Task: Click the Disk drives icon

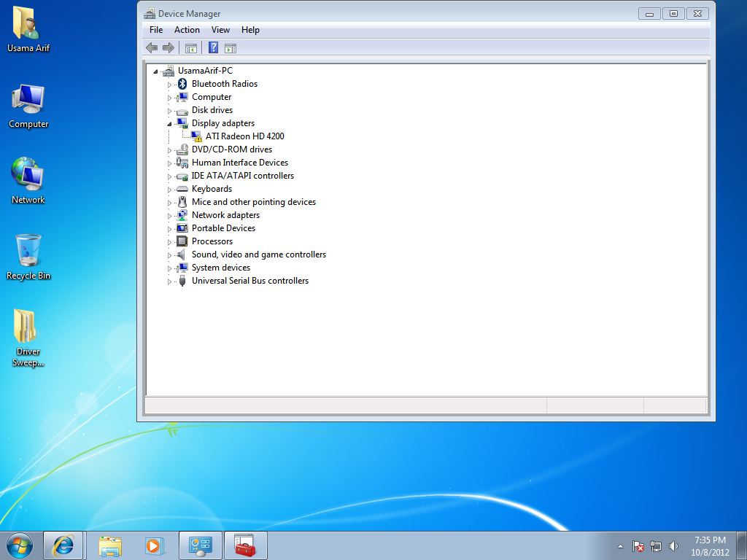Action: point(182,111)
